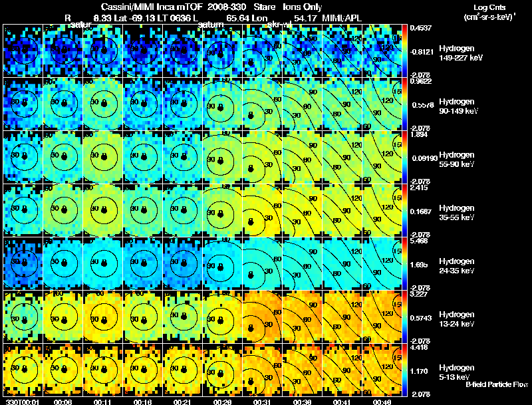Open the Hydrogen 90-149 keV panel at 00:41
The width and height of the screenshot is (532, 405).
tap(342, 104)
